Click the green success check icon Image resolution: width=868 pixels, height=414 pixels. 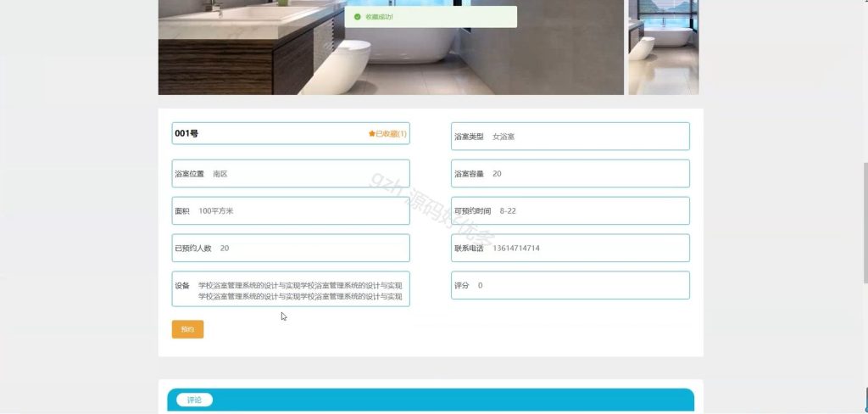[357, 17]
